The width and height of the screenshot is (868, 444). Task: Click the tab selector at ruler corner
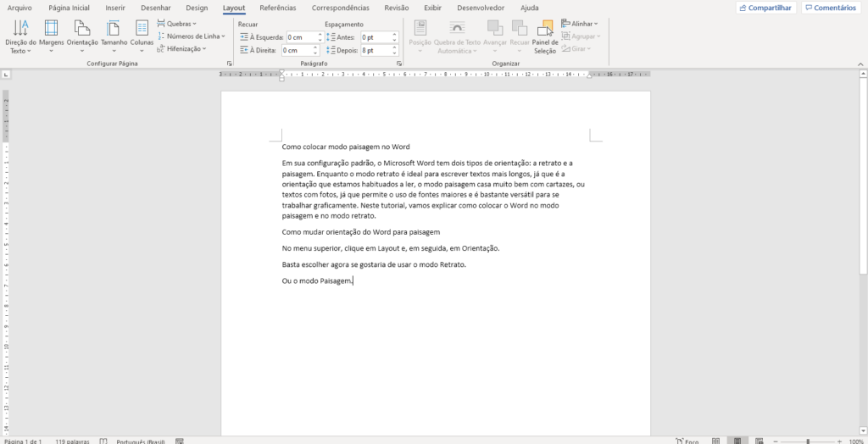[x=6, y=75]
